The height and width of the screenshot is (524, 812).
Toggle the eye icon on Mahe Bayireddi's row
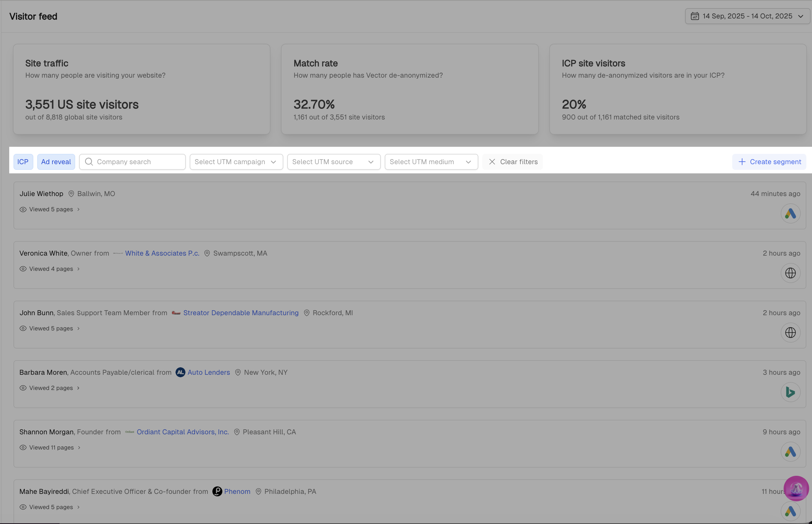pyautogui.click(x=23, y=507)
